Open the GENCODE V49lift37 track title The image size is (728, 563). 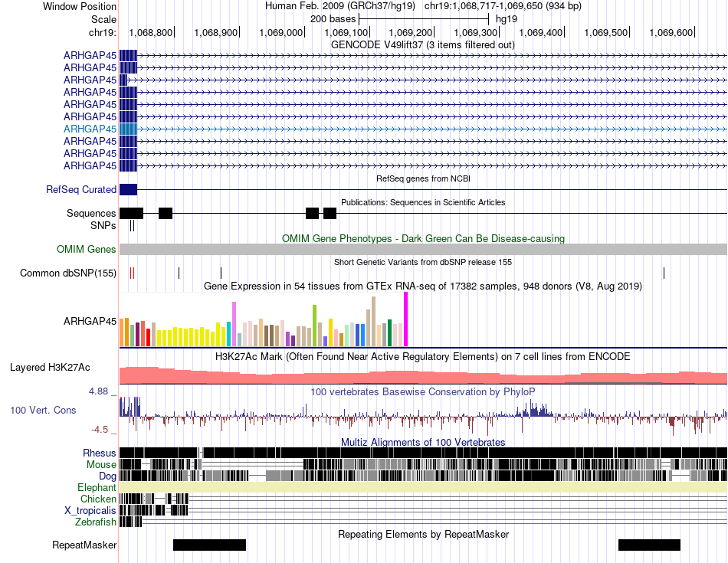pyautogui.click(x=422, y=44)
